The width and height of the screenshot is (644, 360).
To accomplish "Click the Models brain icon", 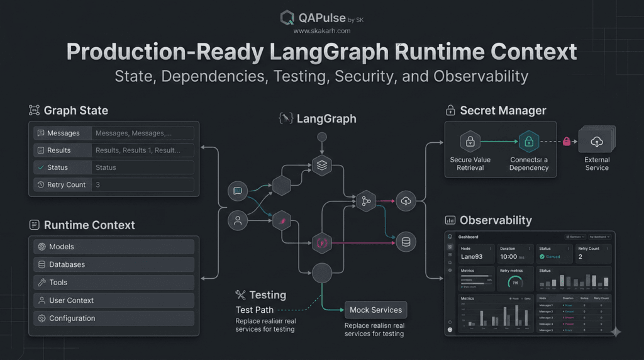I will [x=42, y=247].
